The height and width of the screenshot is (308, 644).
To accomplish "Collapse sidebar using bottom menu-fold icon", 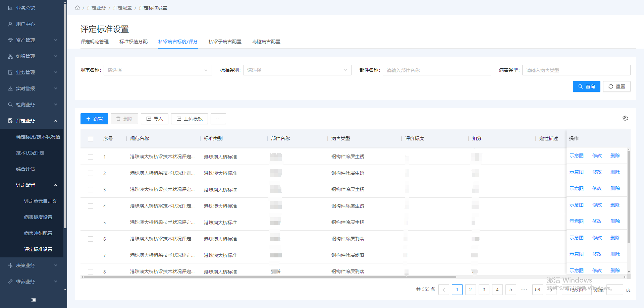I will 34,300.
